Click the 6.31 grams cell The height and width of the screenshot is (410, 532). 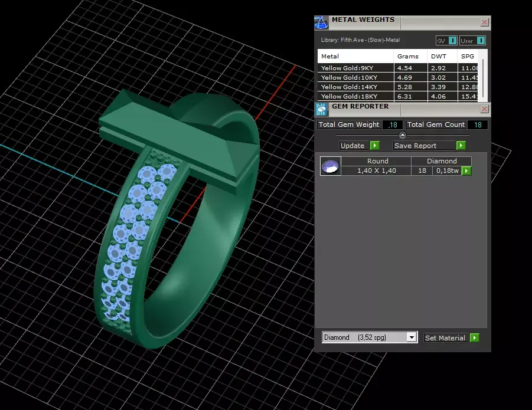click(x=410, y=97)
